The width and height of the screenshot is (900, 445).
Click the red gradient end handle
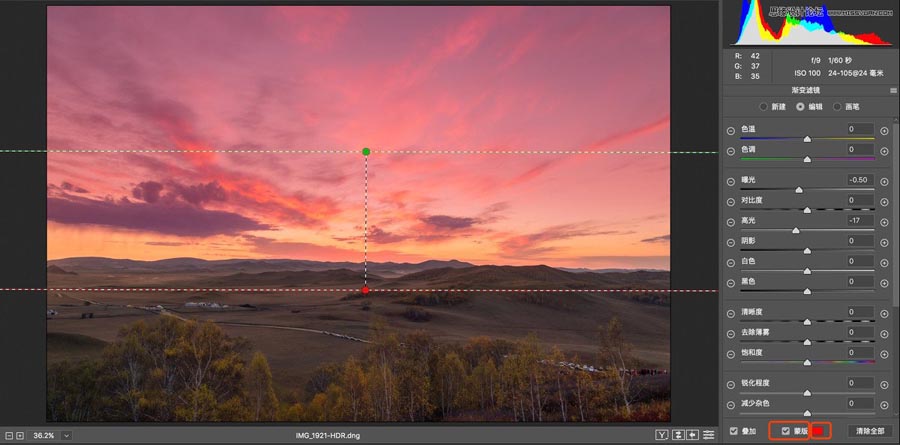(x=366, y=290)
